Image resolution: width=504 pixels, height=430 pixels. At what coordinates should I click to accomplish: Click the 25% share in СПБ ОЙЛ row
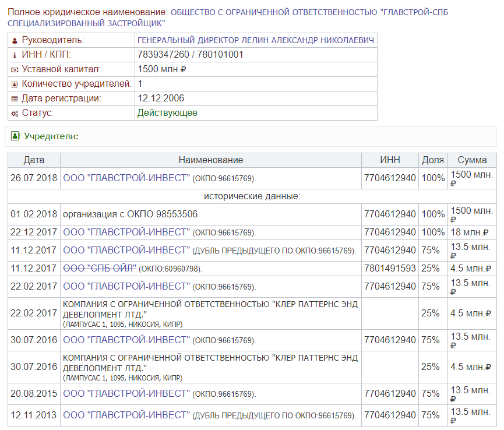431,269
